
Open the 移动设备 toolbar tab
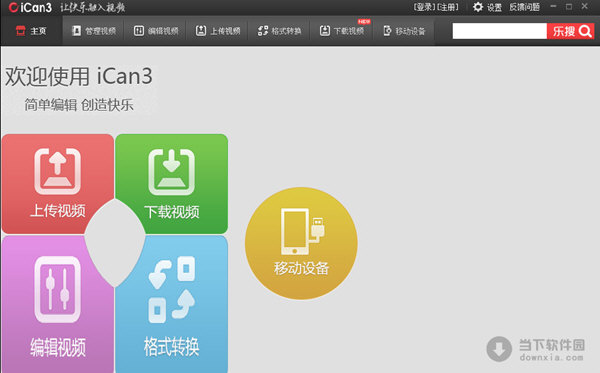coord(404,31)
